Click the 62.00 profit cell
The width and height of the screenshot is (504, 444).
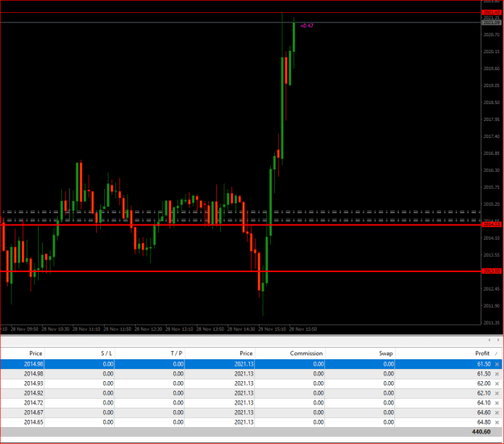click(484, 383)
